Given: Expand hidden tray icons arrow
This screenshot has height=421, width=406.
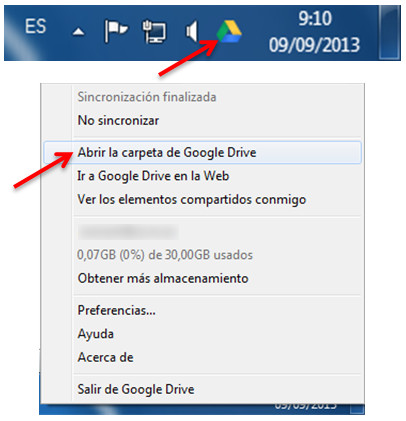Looking at the screenshot, I should [x=78, y=32].
